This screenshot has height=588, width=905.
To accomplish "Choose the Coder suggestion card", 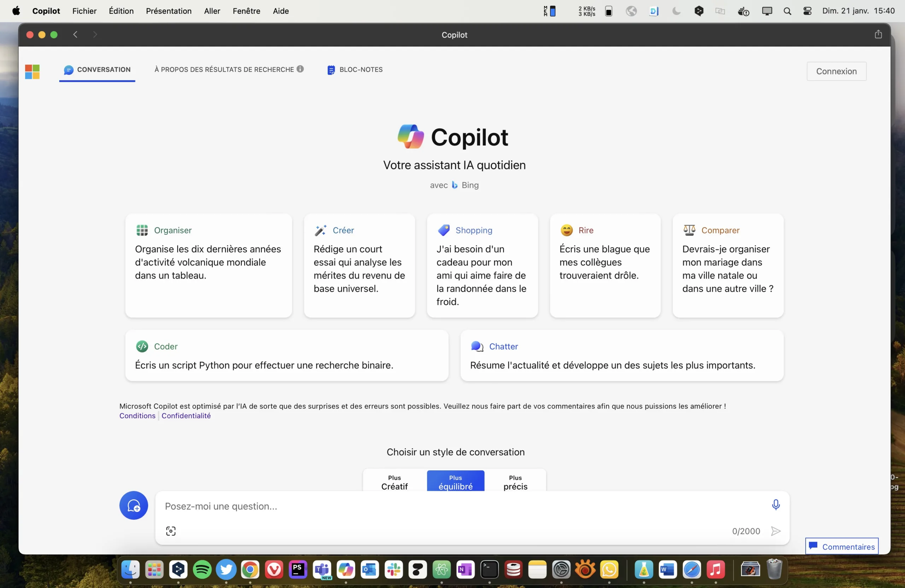I will click(x=287, y=356).
